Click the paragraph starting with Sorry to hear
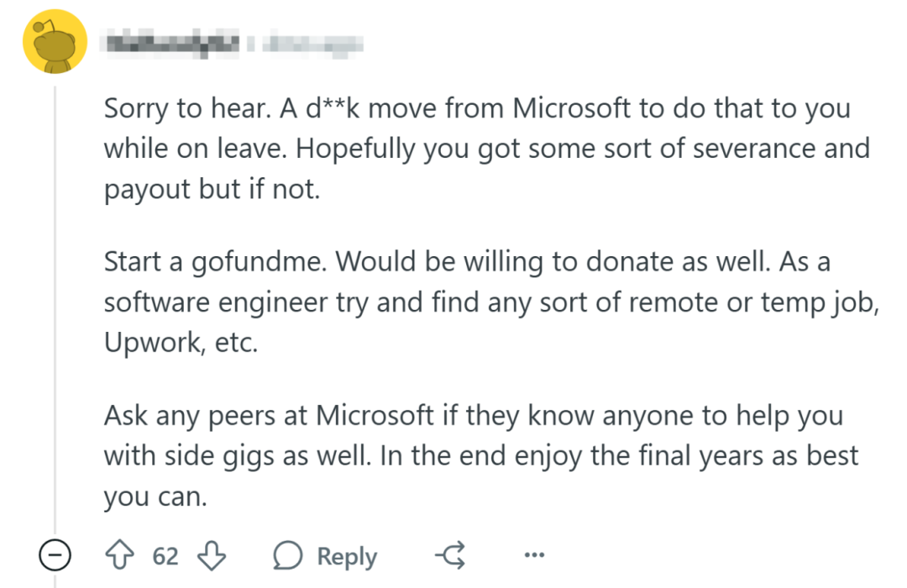 tap(487, 149)
